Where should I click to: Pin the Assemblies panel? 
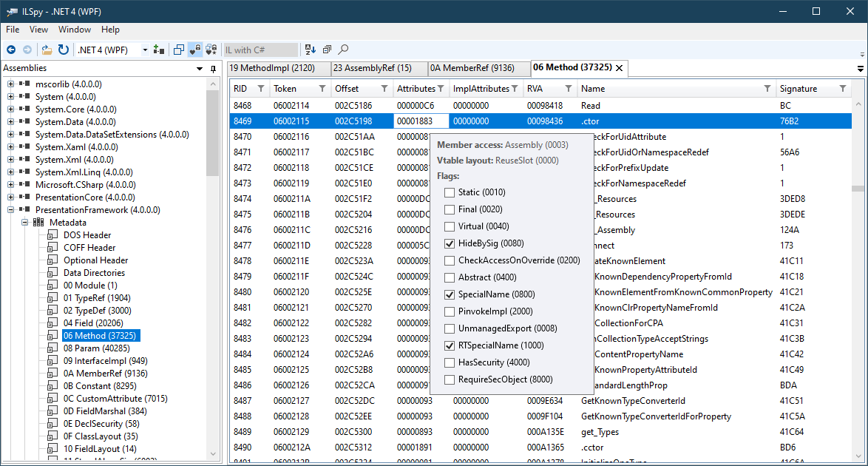(x=213, y=69)
